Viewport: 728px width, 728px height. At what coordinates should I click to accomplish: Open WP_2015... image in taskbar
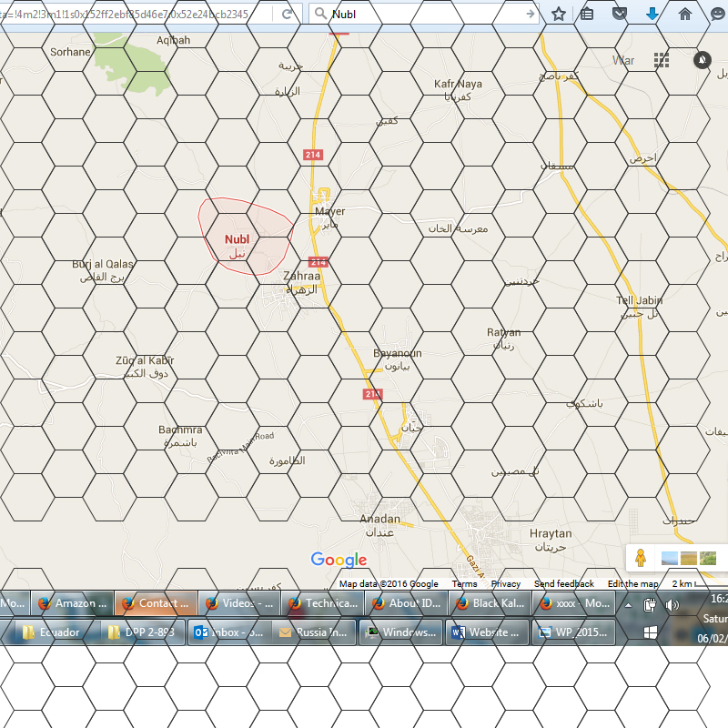point(573,632)
